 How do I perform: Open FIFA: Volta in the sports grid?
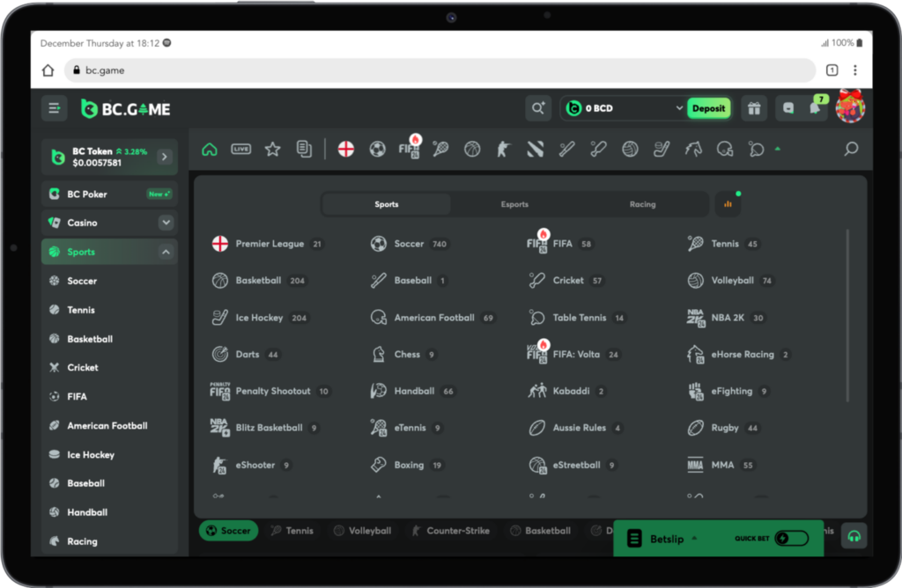(573, 354)
